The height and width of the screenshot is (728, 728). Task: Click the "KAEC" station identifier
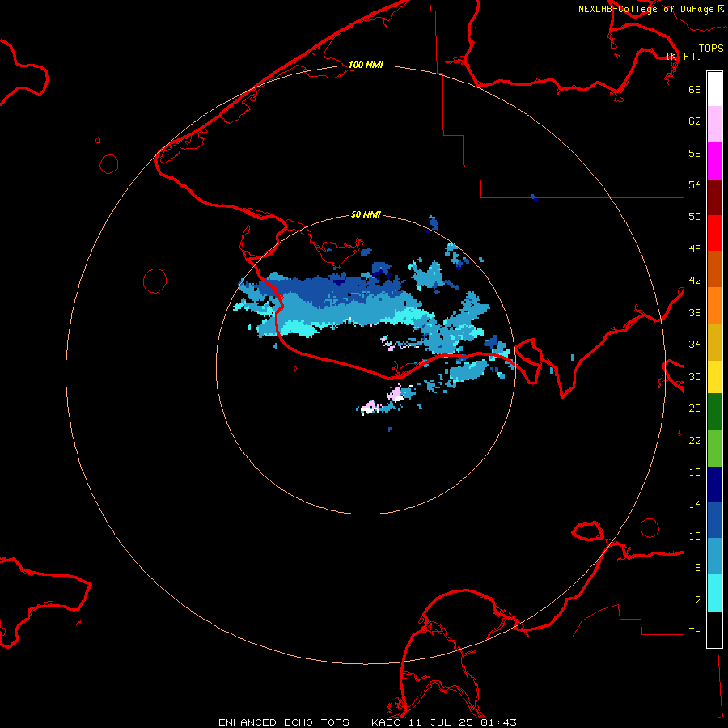[387, 722]
